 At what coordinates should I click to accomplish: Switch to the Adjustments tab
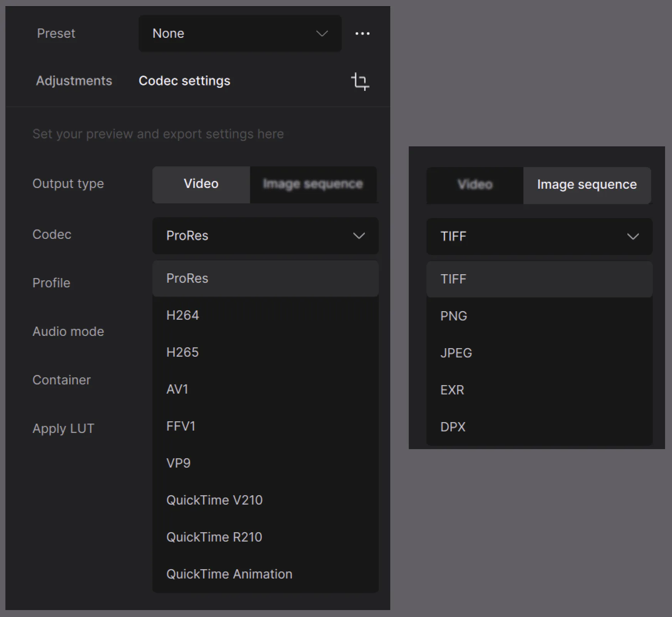coord(74,81)
